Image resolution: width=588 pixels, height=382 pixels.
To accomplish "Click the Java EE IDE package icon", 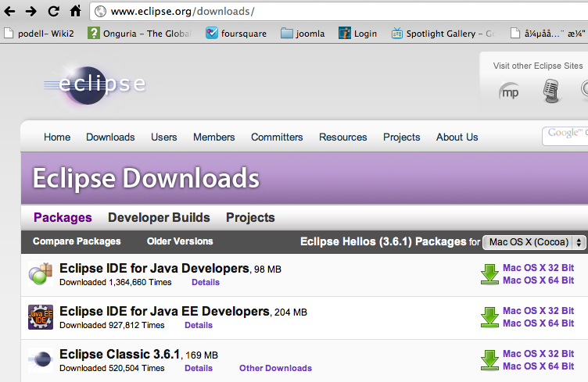I will pos(41,317).
